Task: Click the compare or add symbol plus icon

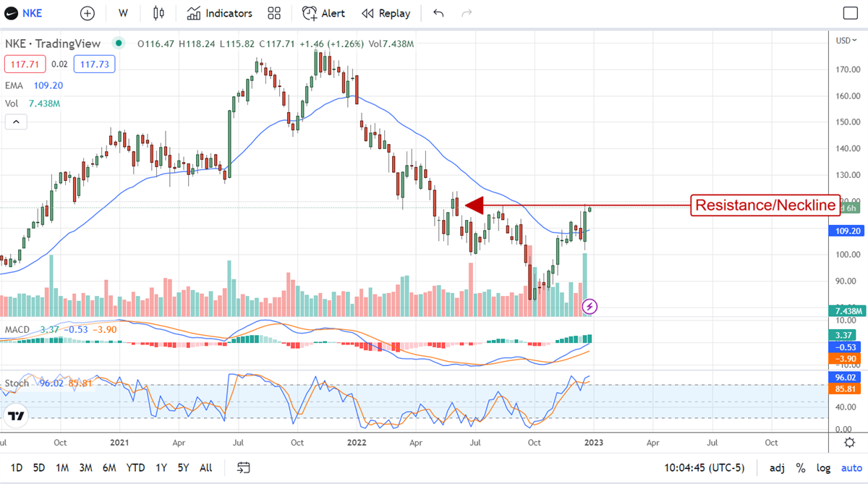Action: point(88,13)
